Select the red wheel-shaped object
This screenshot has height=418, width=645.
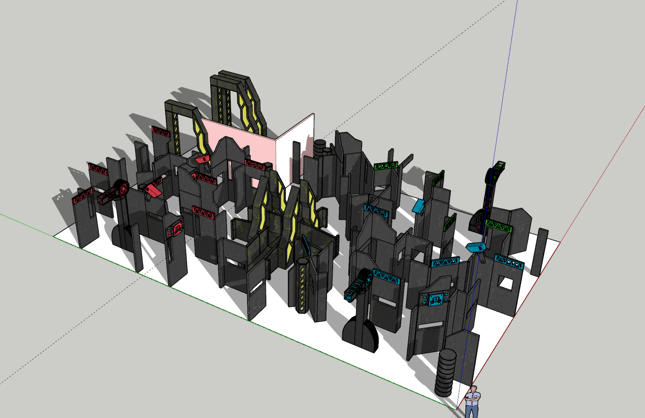point(121,188)
